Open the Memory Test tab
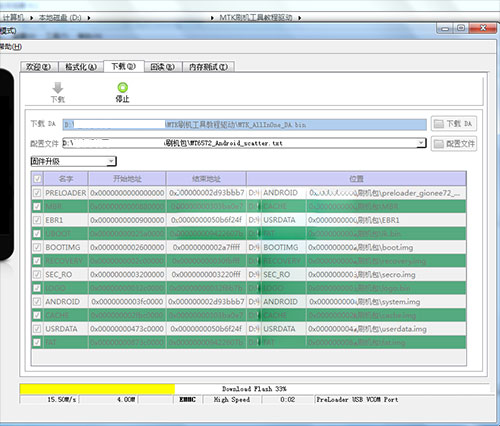500x426 pixels. pos(209,67)
